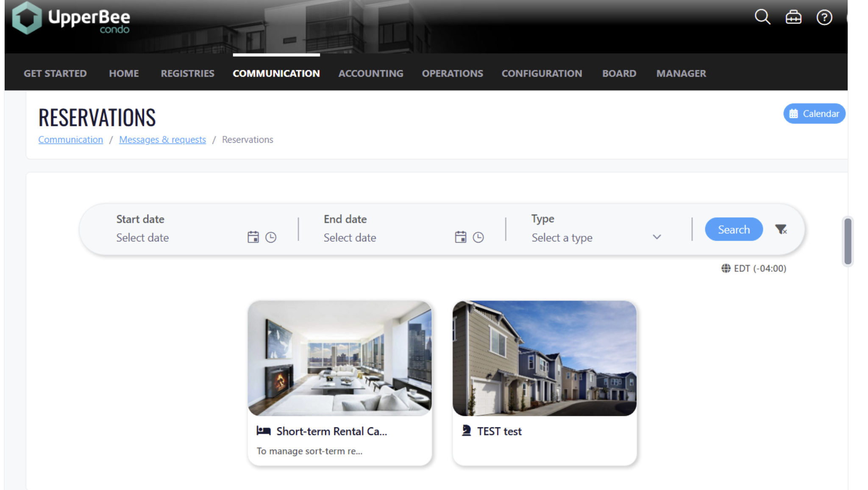Open the toolbox icon in header

[x=793, y=17]
